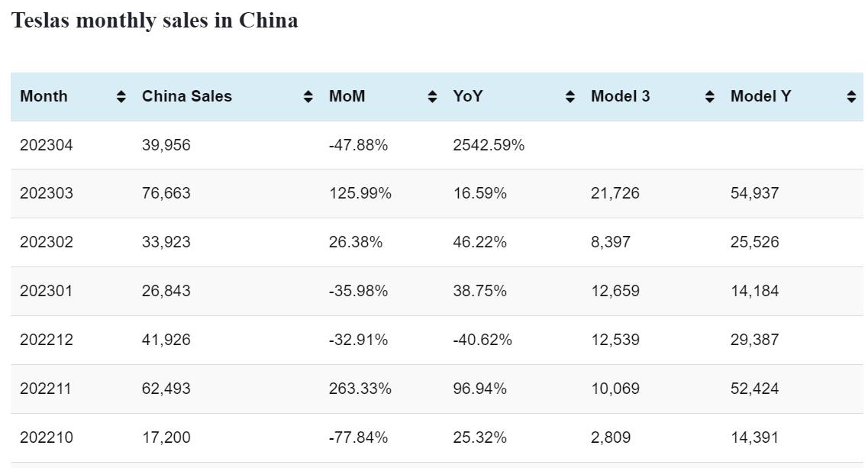This screenshot has width=868, height=468.
Task: Click the "Month" column header text
Action: [x=44, y=96]
